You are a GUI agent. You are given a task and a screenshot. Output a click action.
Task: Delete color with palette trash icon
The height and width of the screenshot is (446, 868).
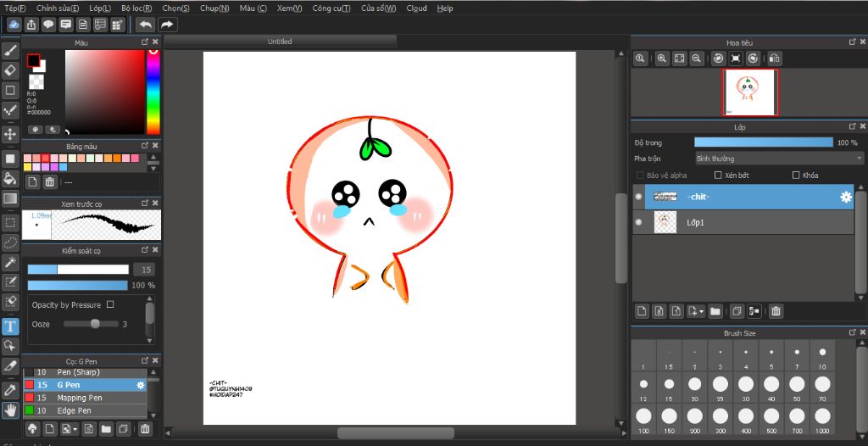coord(49,181)
